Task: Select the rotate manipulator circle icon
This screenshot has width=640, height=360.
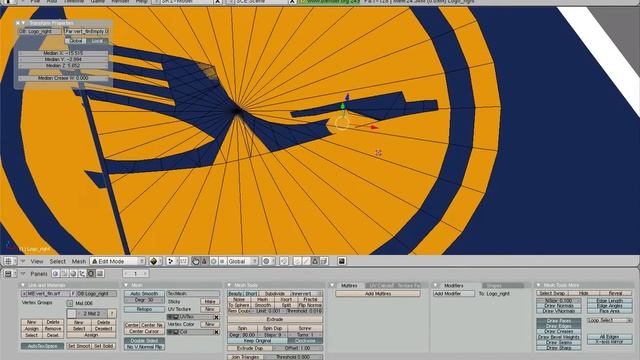Action: 213,261
